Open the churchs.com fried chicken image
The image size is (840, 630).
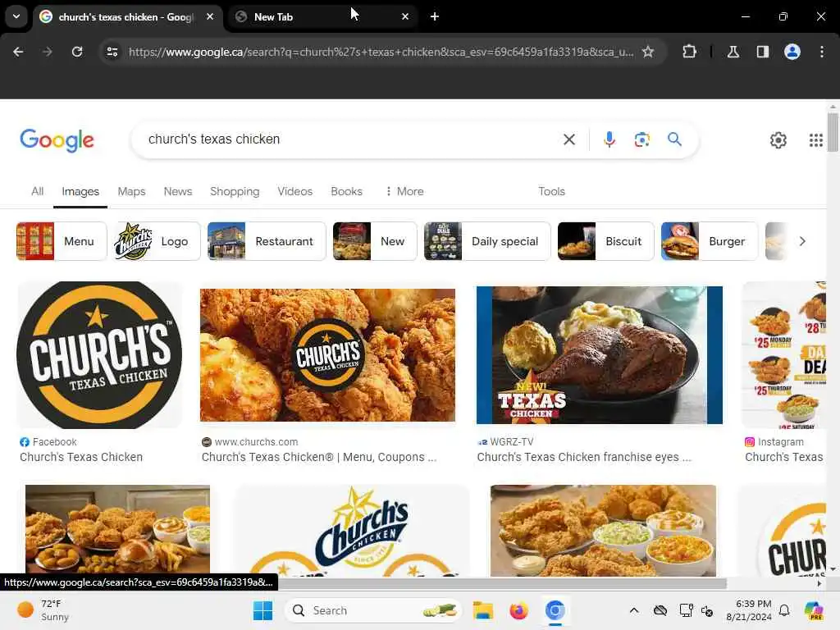coord(327,354)
